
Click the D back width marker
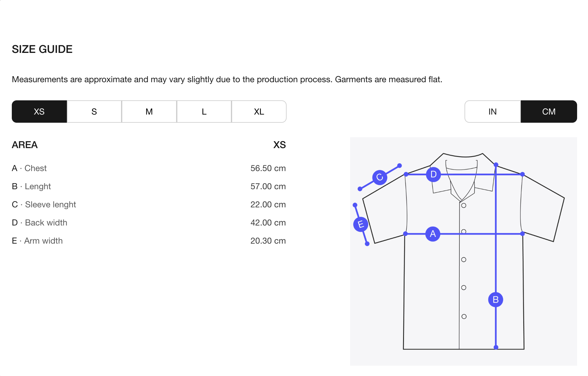(x=433, y=174)
